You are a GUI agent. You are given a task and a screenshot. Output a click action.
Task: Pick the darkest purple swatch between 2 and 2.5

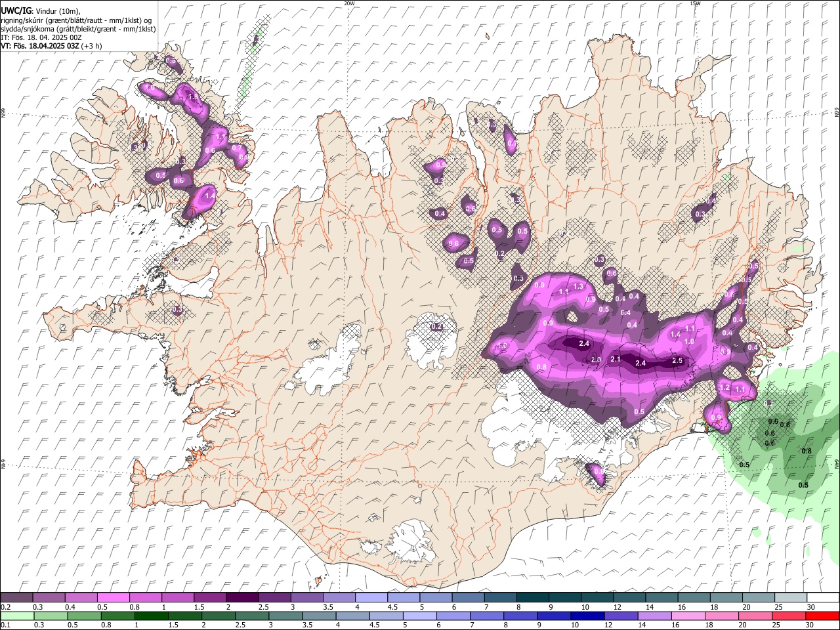pos(242,598)
